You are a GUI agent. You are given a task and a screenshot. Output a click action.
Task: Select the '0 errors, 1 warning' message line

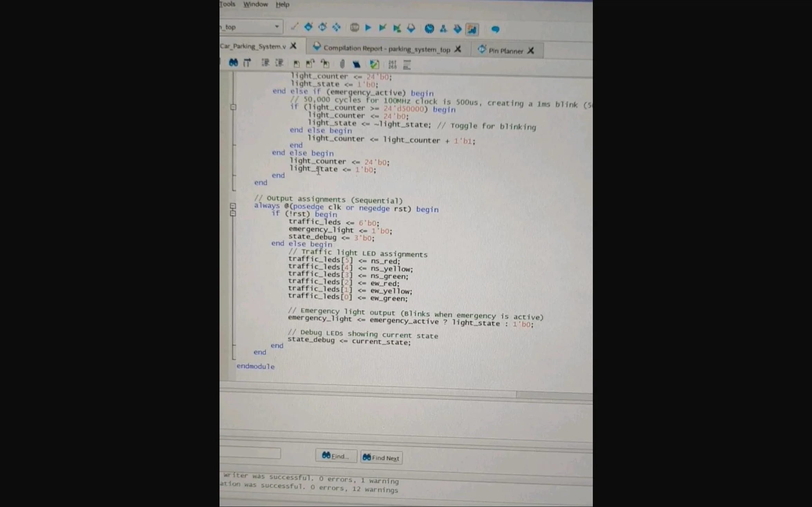(x=311, y=478)
